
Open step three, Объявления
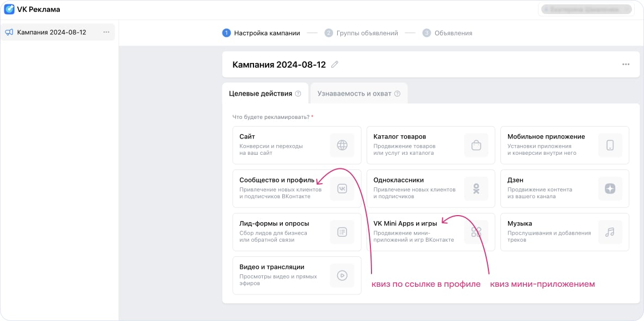(x=453, y=33)
